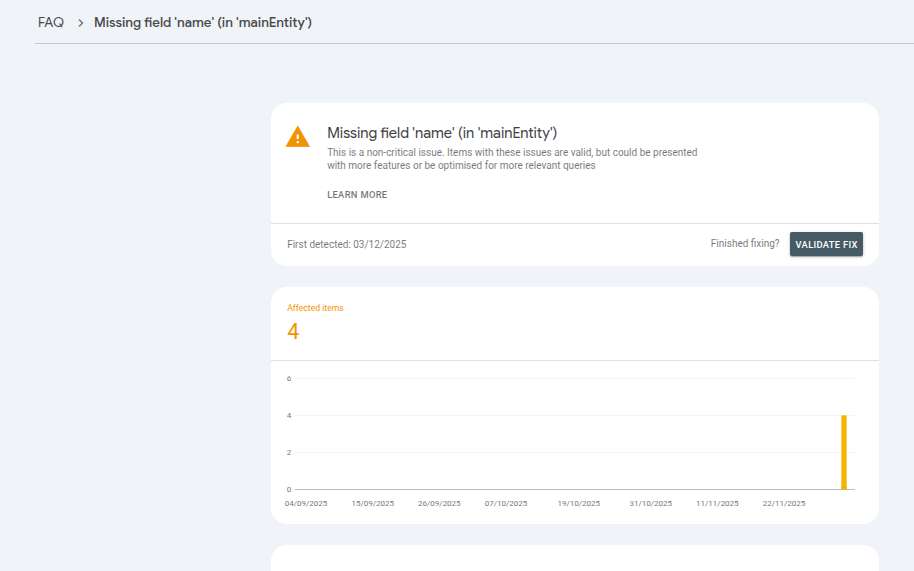The height and width of the screenshot is (571, 914).
Task: Click the orange warning triangle icon
Action: coord(297,137)
